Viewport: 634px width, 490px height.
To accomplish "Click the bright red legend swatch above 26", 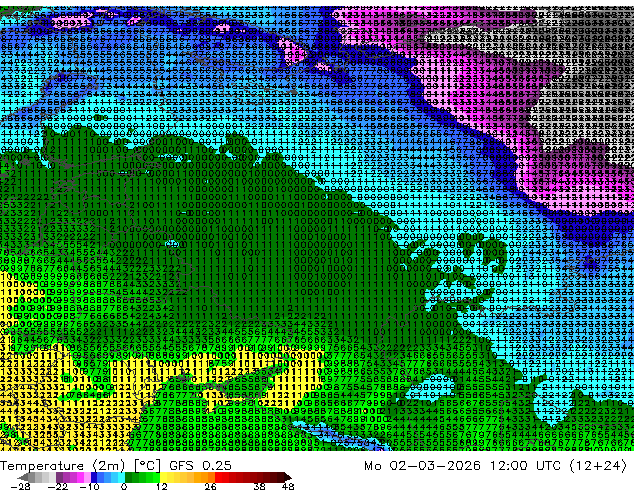I will click(x=218, y=477).
